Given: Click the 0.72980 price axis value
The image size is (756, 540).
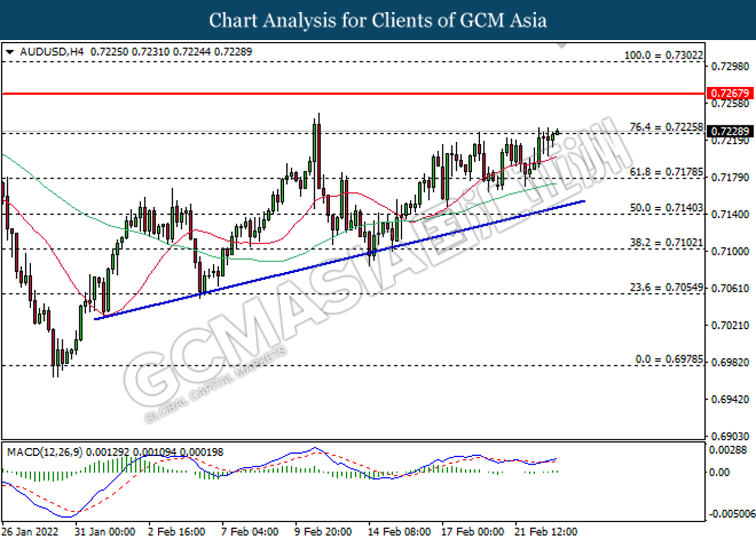Looking at the screenshot, I should [730, 67].
